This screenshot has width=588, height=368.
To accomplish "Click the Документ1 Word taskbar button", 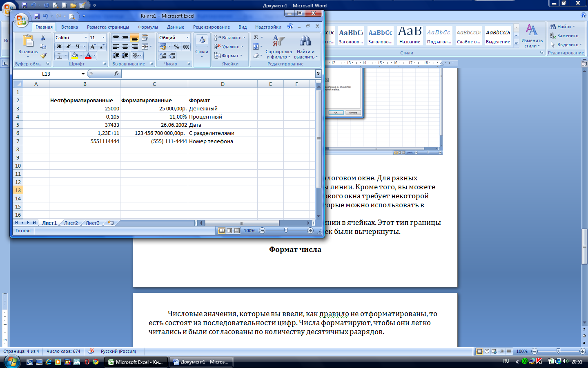I will (x=201, y=362).
